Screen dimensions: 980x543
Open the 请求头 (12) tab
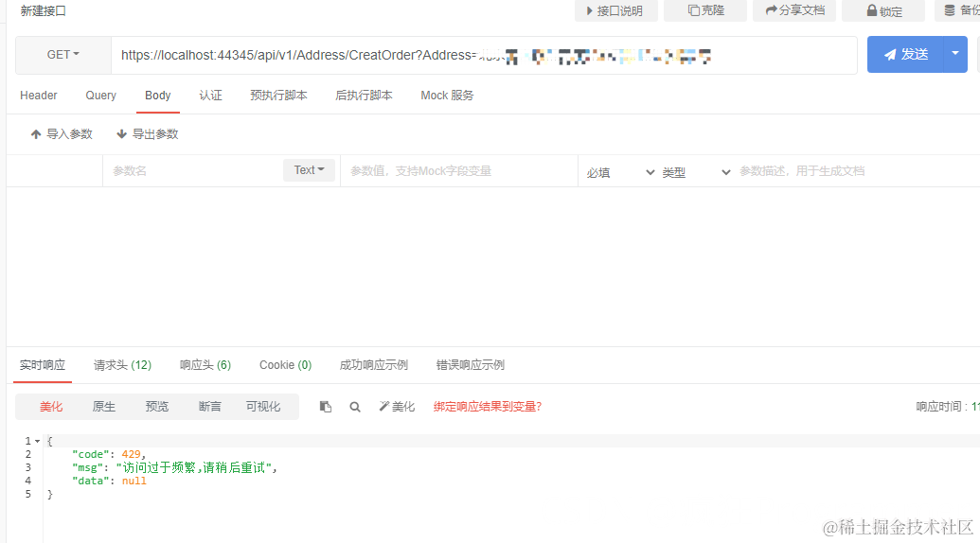(122, 365)
